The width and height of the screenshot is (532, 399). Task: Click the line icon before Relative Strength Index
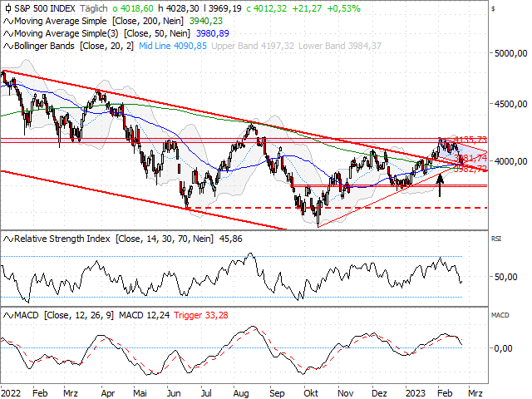click(x=8, y=239)
